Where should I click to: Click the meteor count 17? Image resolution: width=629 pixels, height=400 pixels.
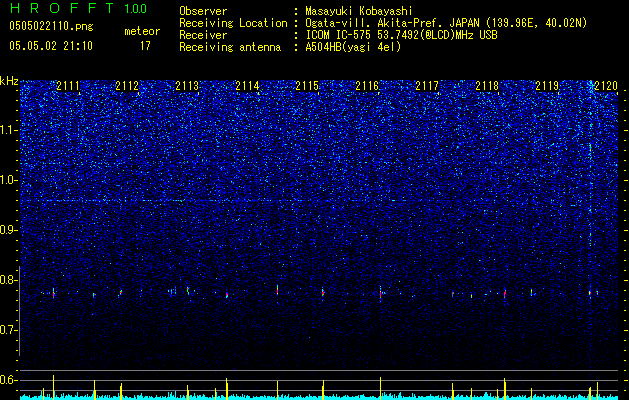[145, 46]
